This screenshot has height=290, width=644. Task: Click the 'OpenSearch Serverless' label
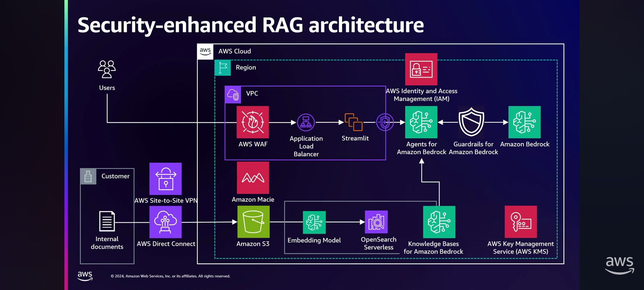pos(378,243)
